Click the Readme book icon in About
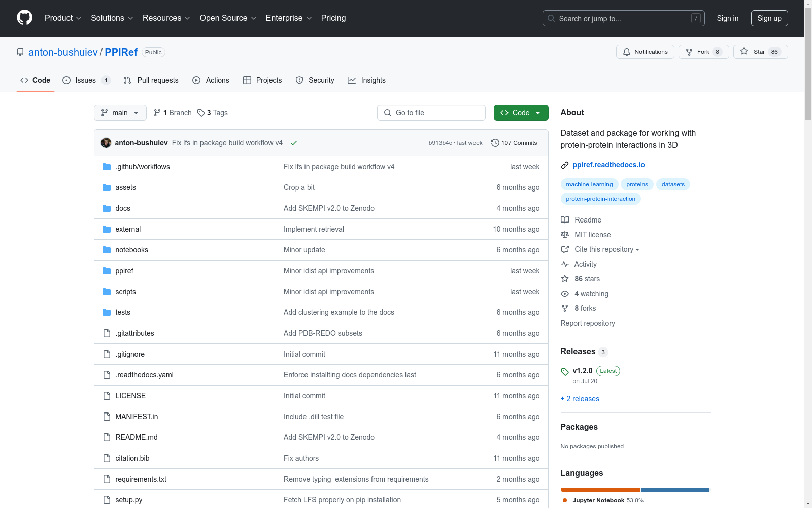Screen dimensions: 812x508 pos(565,220)
